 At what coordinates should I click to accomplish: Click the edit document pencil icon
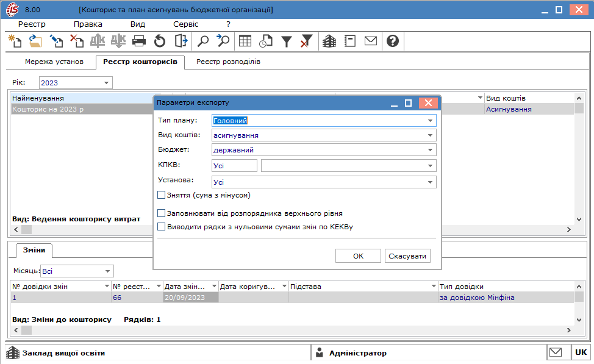pos(57,40)
